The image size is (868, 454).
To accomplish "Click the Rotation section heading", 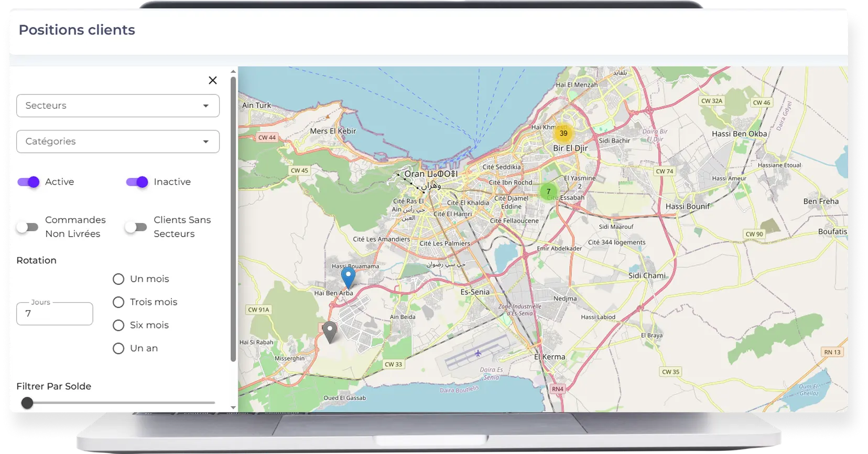I will [x=36, y=260].
